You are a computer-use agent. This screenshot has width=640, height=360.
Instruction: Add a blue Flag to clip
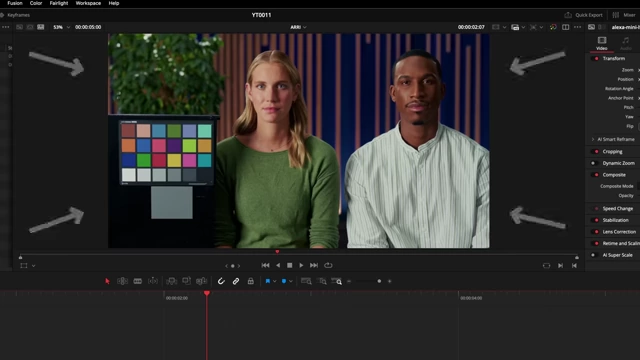pyautogui.click(x=268, y=281)
